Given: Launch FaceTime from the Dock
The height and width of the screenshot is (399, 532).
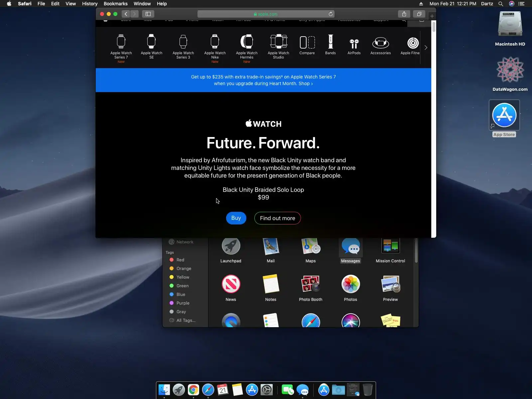Looking at the screenshot, I should coord(288,390).
